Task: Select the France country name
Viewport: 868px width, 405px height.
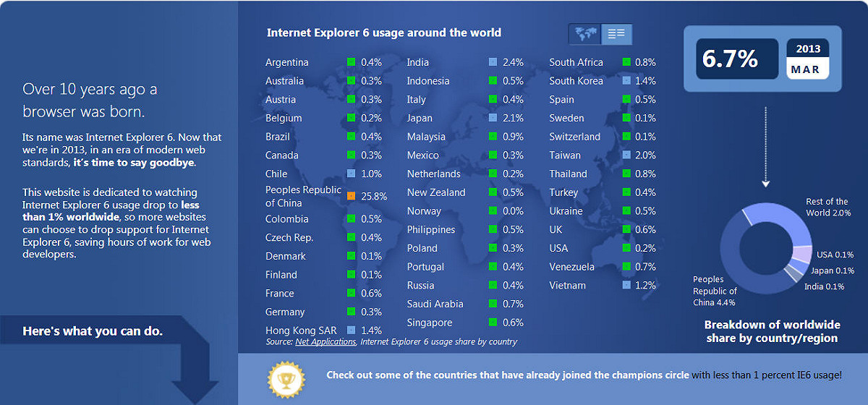Action: coord(280,294)
